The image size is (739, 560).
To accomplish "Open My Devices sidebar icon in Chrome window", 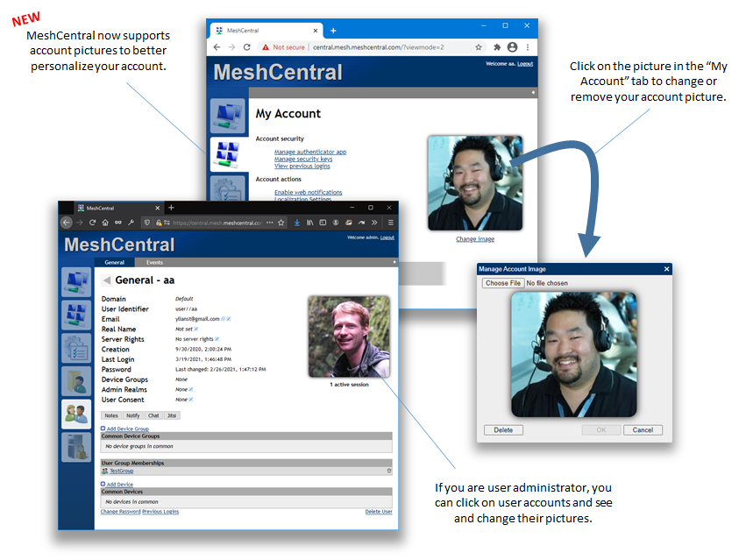I will (x=228, y=116).
